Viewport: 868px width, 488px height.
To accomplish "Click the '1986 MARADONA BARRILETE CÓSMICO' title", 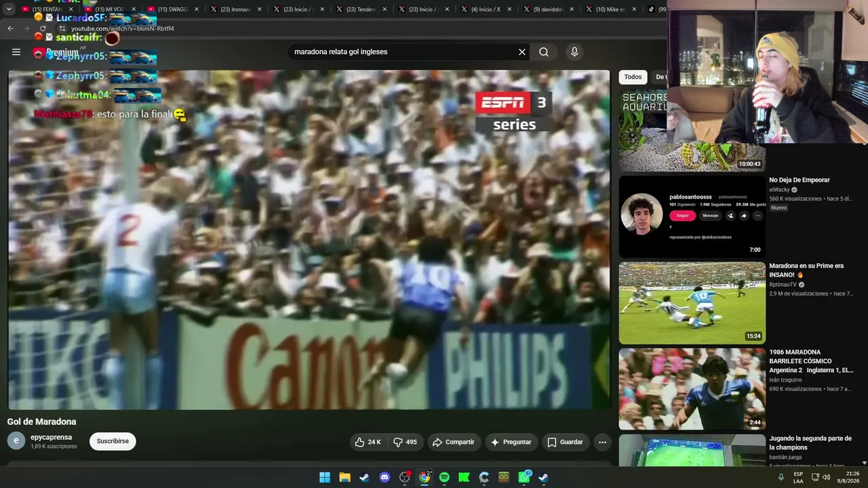I will 811,361.
